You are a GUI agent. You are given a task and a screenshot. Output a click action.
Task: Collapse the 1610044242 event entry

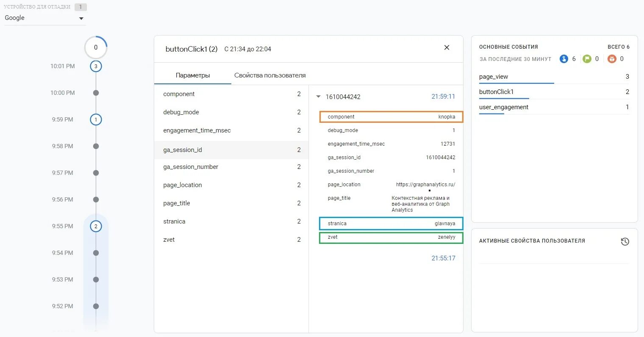pyautogui.click(x=319, y=97)
